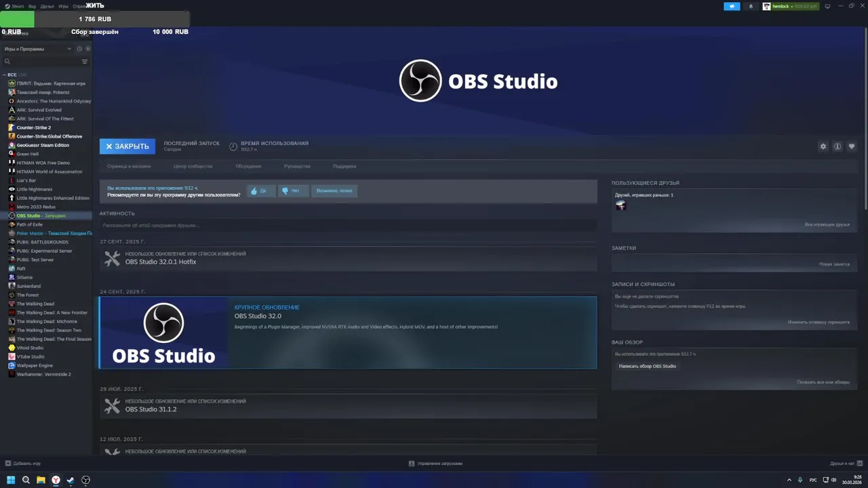868x488 pixels.
Task: Open the Друзья и чат panel
Action: (x=846, y=464)
